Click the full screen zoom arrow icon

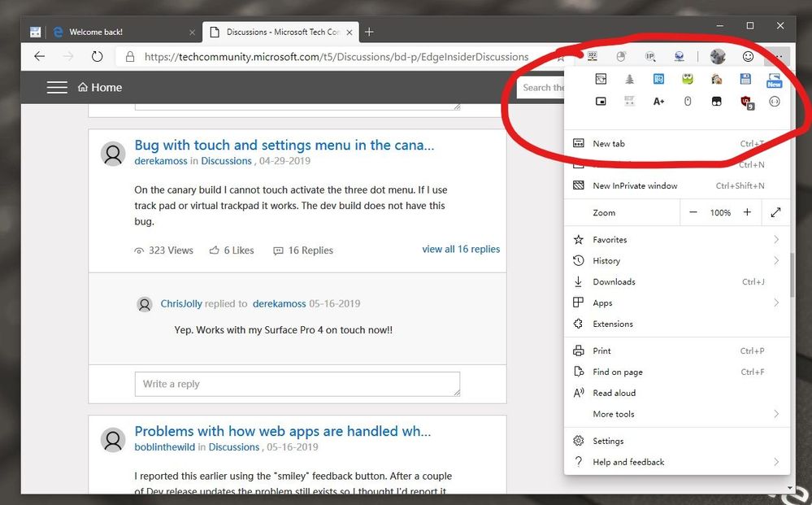tap(775, 212)
